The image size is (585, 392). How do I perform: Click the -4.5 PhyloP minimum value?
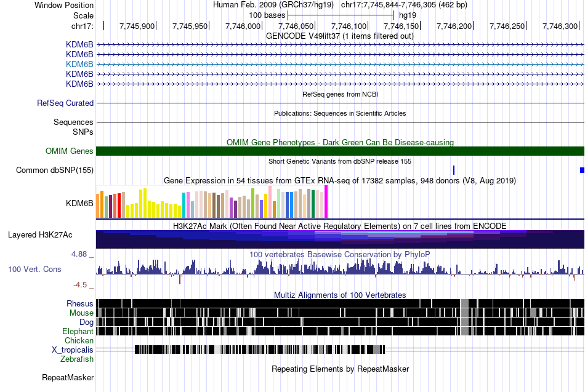pyautogui.click(x=80, y=285)
